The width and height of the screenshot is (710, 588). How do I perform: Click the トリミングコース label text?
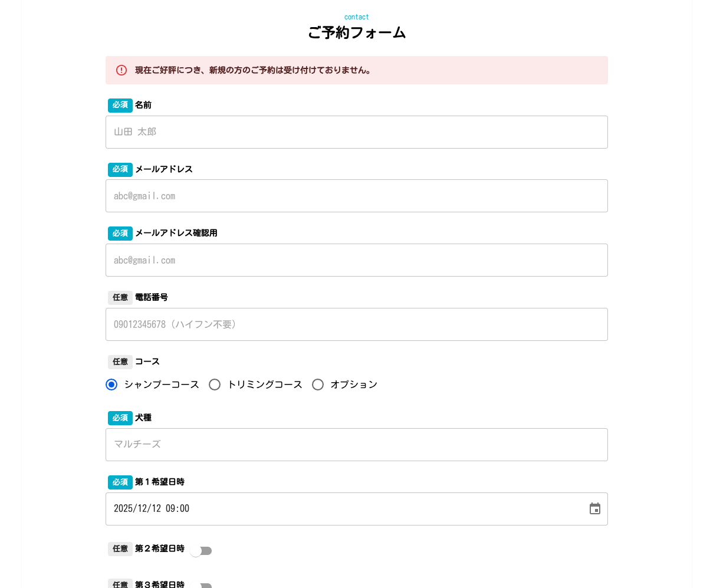[x=265, y=385]
